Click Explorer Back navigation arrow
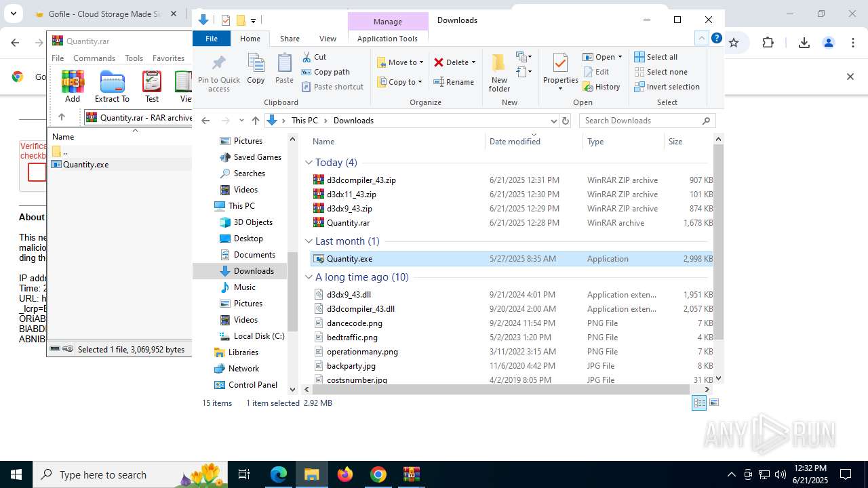868x488 pixels. [206, 121]
